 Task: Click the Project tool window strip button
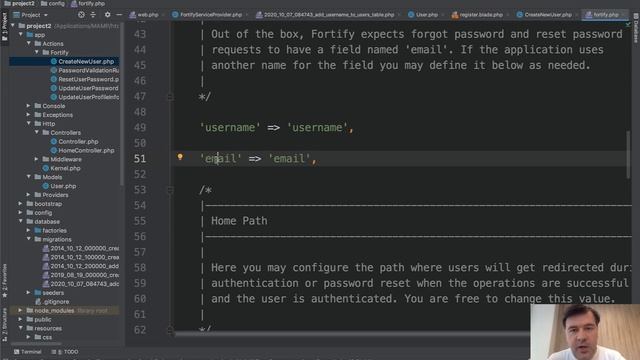[4, 27]
